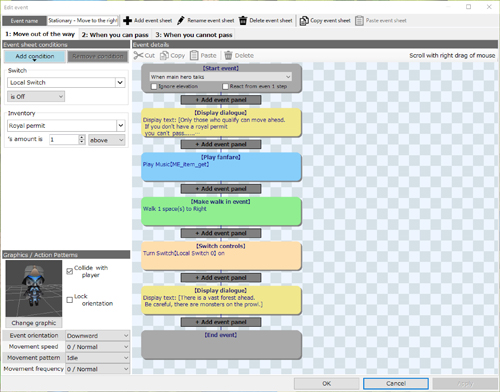
Task: Click the Paste event sheet clipboard icon
Action: pos(359,21)
